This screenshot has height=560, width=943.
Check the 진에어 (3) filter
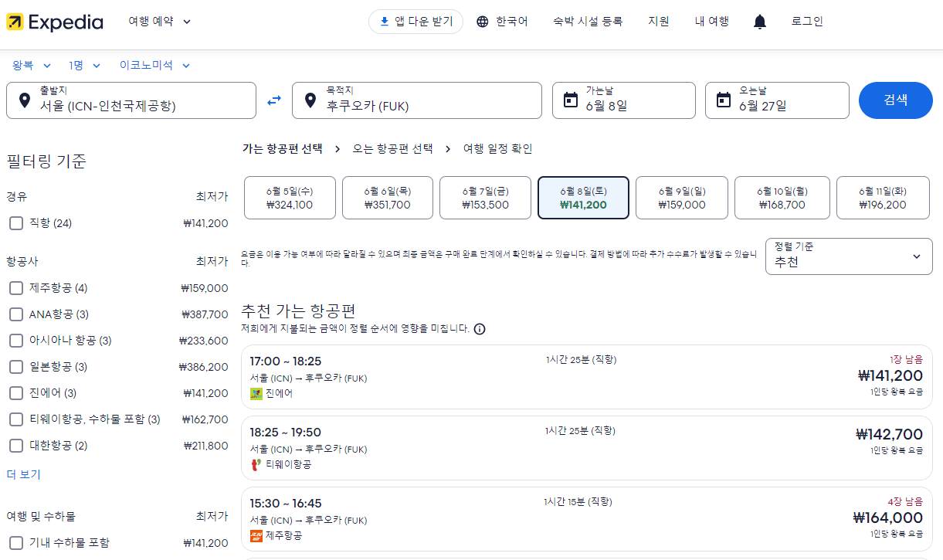pos(16,393)
